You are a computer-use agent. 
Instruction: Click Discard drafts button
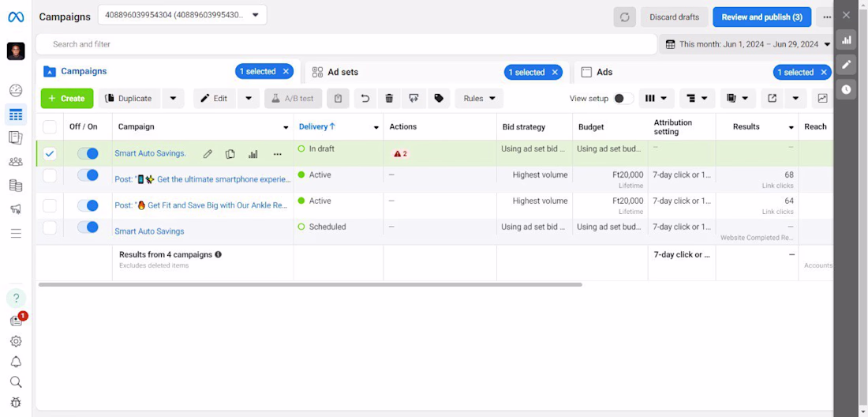click(674, 17)
